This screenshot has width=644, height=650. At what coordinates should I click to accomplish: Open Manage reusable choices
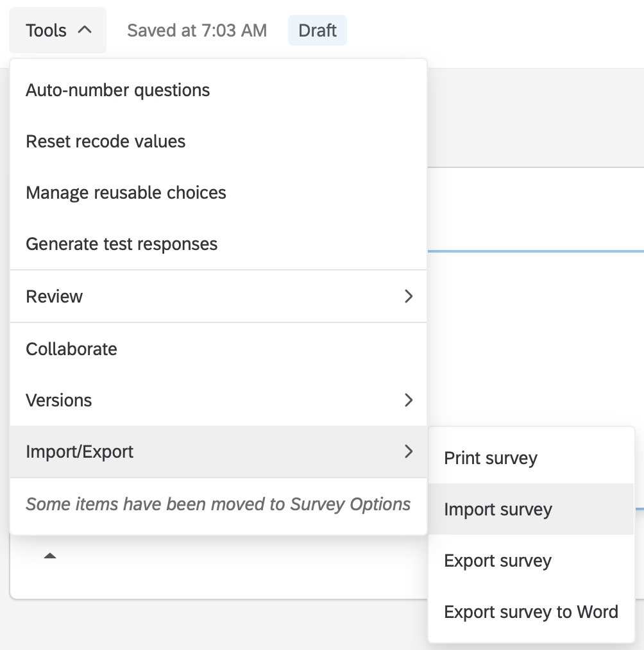pos(126,192)
